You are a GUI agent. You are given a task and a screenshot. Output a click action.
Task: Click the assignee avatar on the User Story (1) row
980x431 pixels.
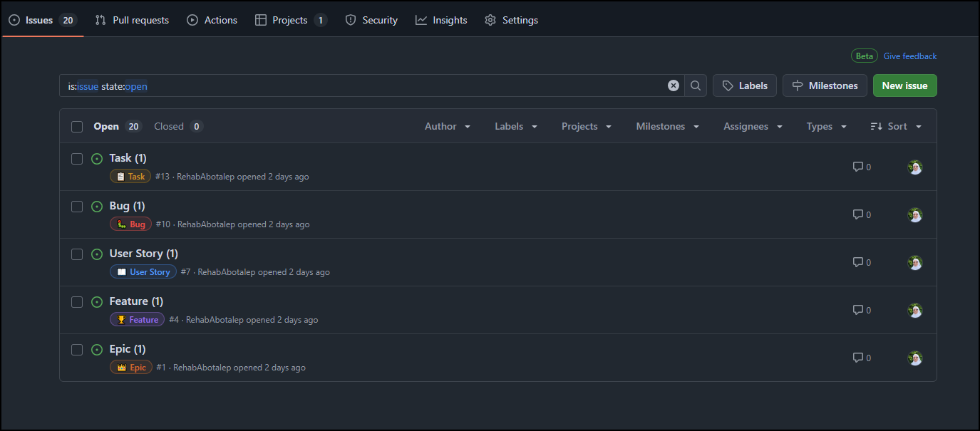coord(915,262)
